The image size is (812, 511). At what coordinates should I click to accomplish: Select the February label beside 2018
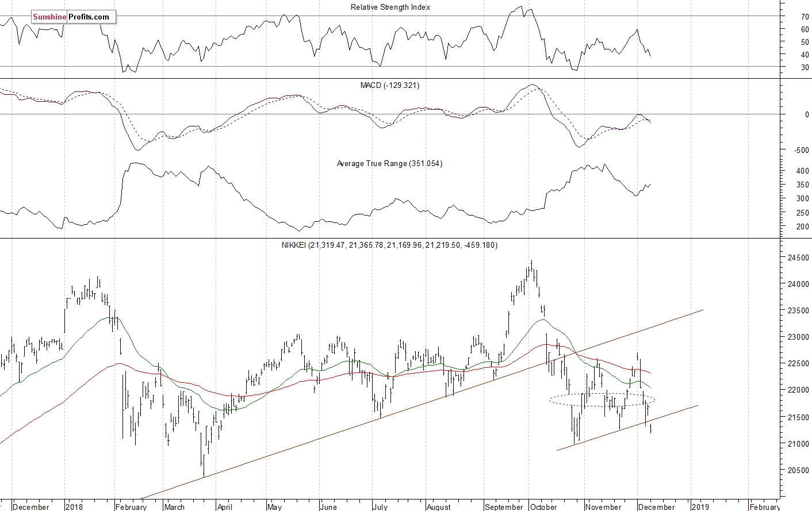(x=131, y=507)
